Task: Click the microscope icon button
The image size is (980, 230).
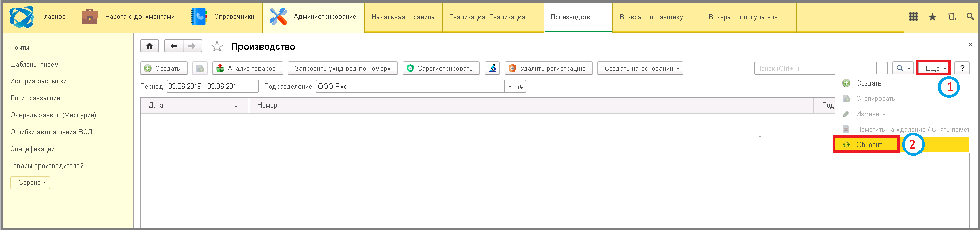Action: coord(492,68)
